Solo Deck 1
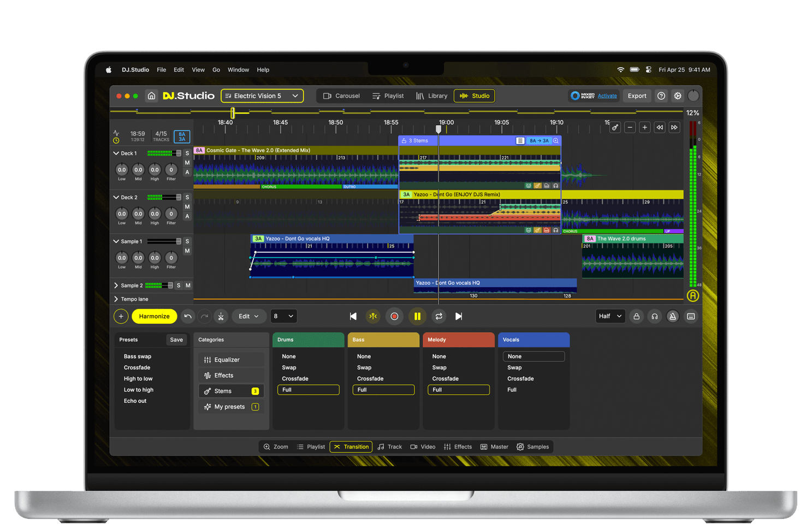The height and width of the screenshot is (528, 812). [187, 153]
